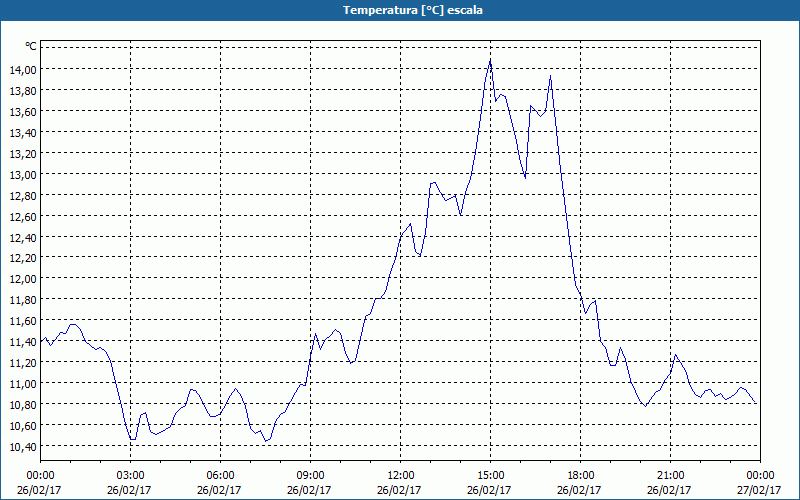This screenshot has width=800, height=500.
Task: Click the '10,40' y-axis label
Action: coord(23,446)
